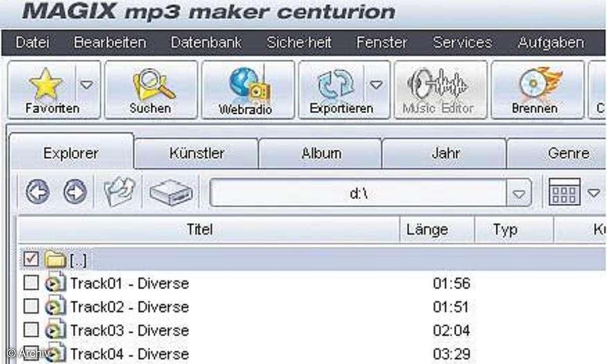This screenshot has height=364, width=607.
Task: Open the view mode grid icon
Action: [x=565, y=192]
